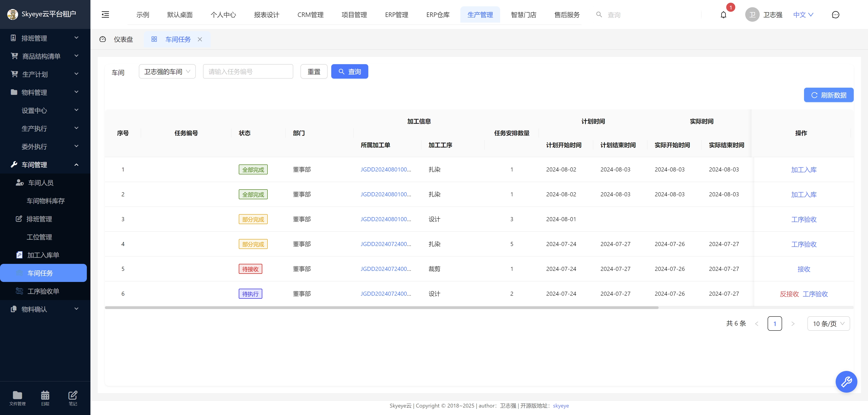Switch to ERP管理 top menu

click(396, 15)
